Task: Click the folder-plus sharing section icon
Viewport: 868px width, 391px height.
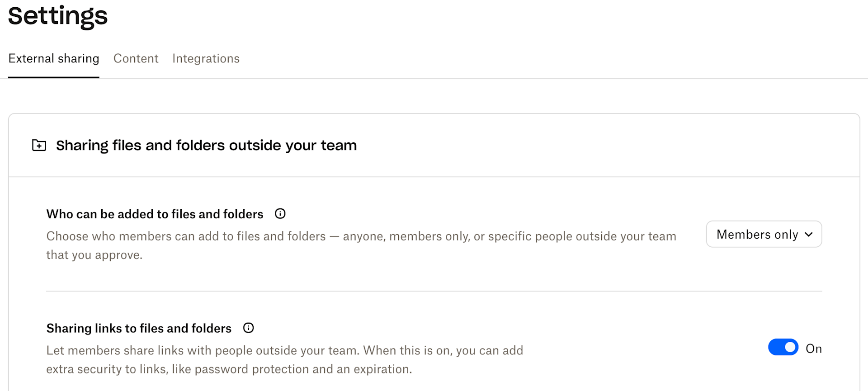Action: [x=39, y=145]
